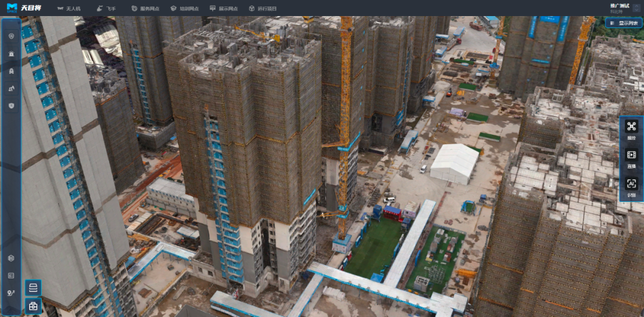Activate the AI recognition (识别) tool

click(631, 187)
